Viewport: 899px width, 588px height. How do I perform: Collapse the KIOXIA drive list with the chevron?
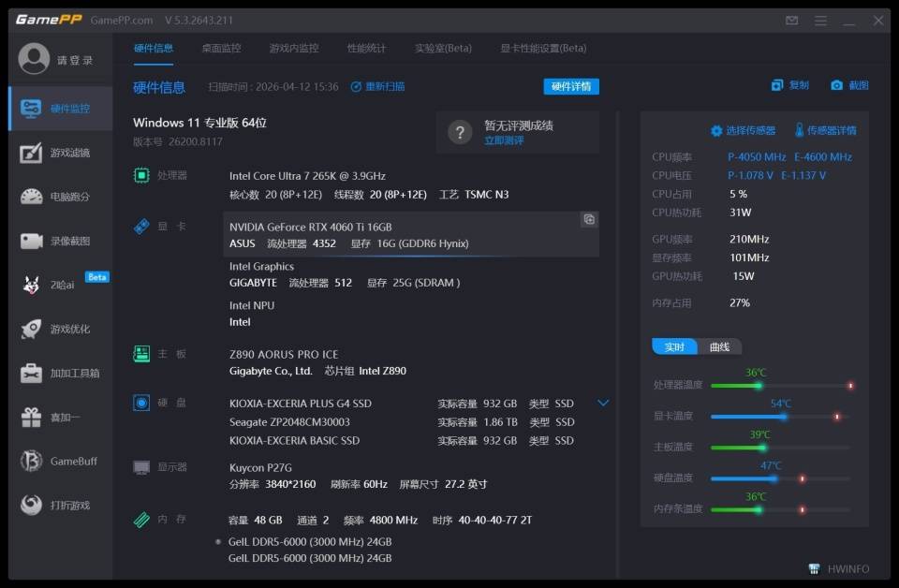[603, 403]
